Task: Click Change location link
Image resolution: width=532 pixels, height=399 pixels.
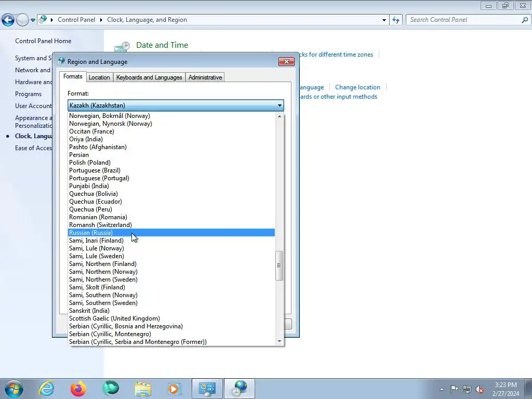Action: click(x=357, y=87)
